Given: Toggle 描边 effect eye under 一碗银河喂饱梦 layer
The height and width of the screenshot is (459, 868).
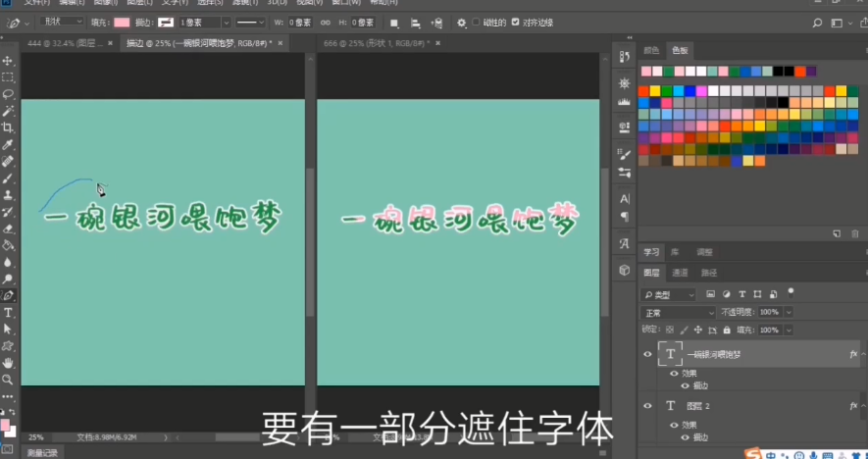Looking at the screenshot, I should pos(686,385).
